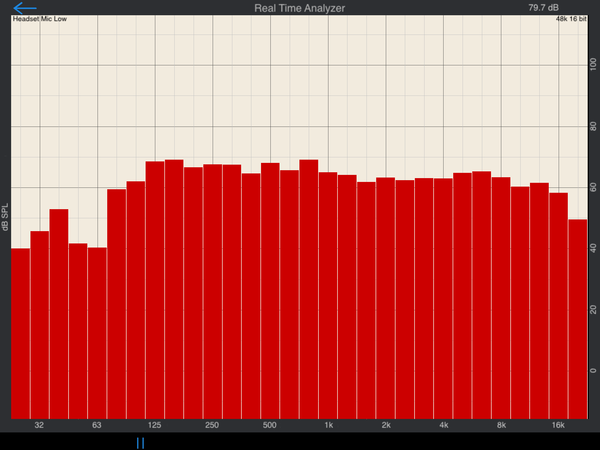Select the 63 frequency label

click(x=96, y=425)
